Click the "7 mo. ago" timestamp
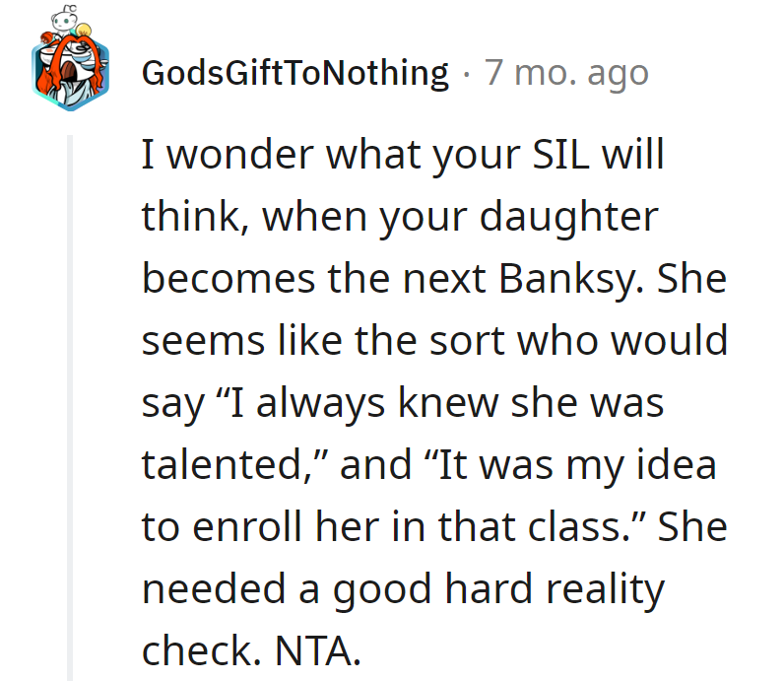The height and width of the screenshot is (681, 784). 565,73
